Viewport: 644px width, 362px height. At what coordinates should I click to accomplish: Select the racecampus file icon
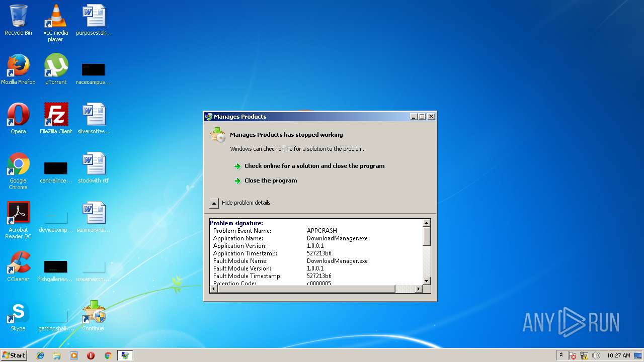click(x=94, y=73)
